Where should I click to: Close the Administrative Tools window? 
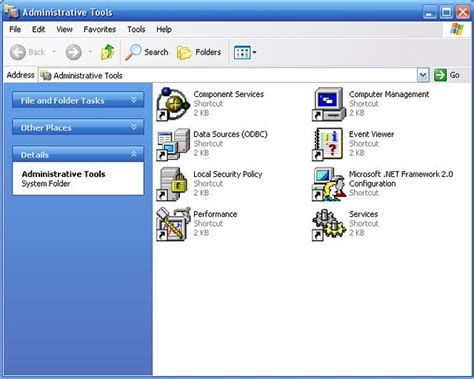point(463,12)
